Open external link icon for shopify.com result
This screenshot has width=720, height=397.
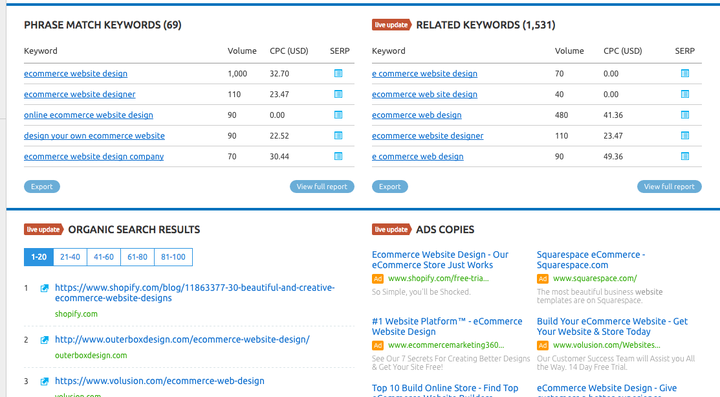pos(44,288)
